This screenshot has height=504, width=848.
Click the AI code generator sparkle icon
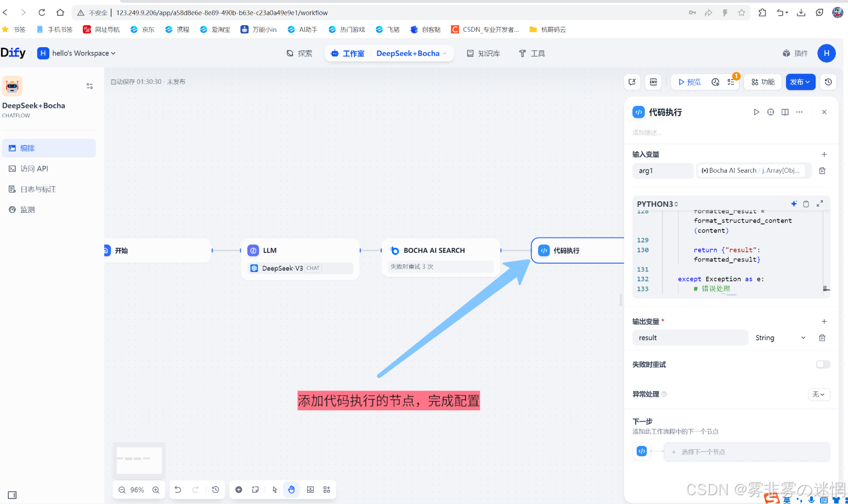pos(794,203)
